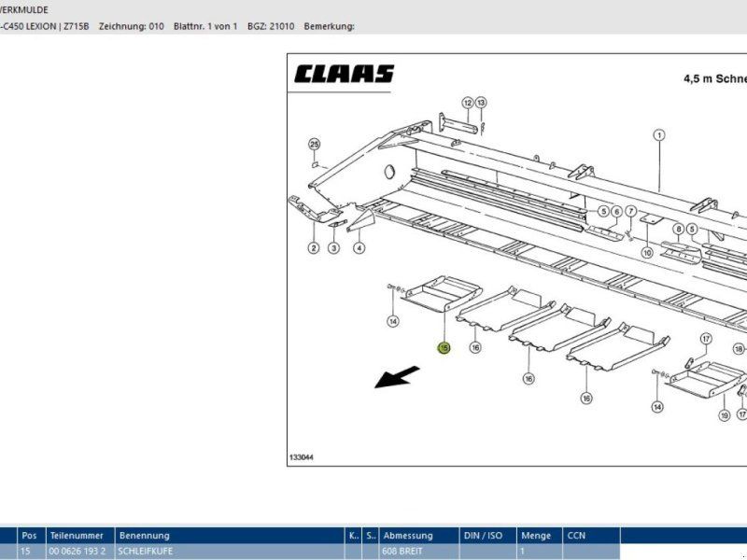Select callout 3 in the parts drawing
This screenshot has height=560, width=747.
[x=334, y=248]
